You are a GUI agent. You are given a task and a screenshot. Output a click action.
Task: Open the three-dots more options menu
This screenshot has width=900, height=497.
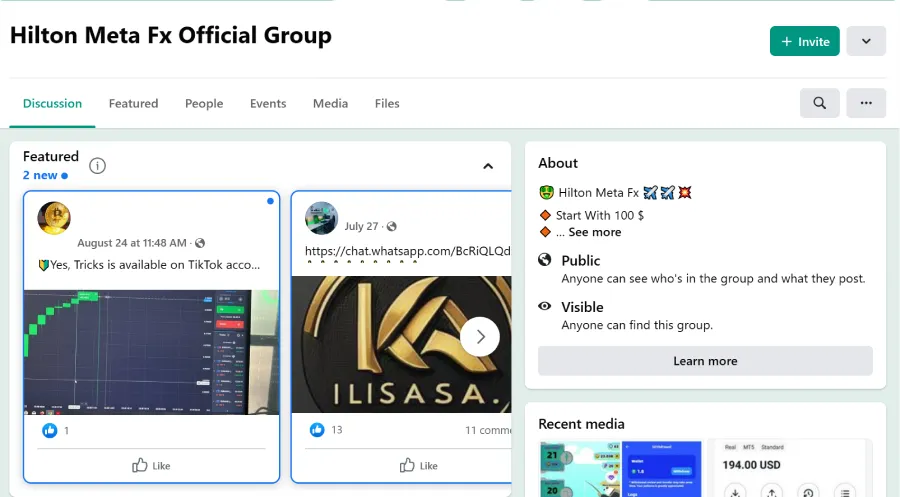click(866, 103)
